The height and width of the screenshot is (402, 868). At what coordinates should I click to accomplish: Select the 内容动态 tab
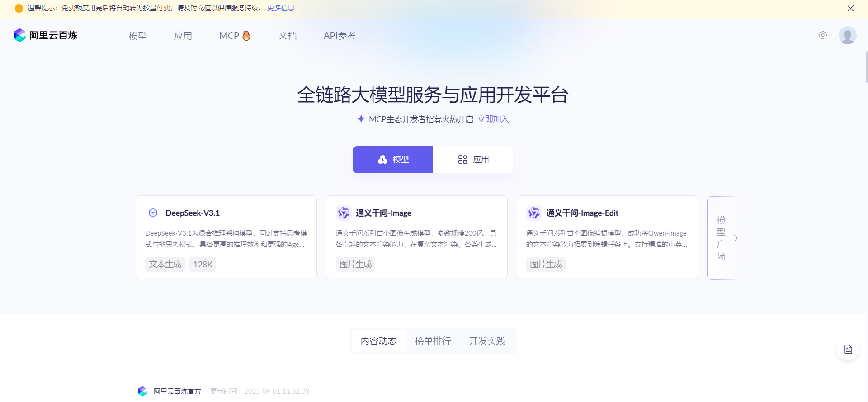click(379, 341)
